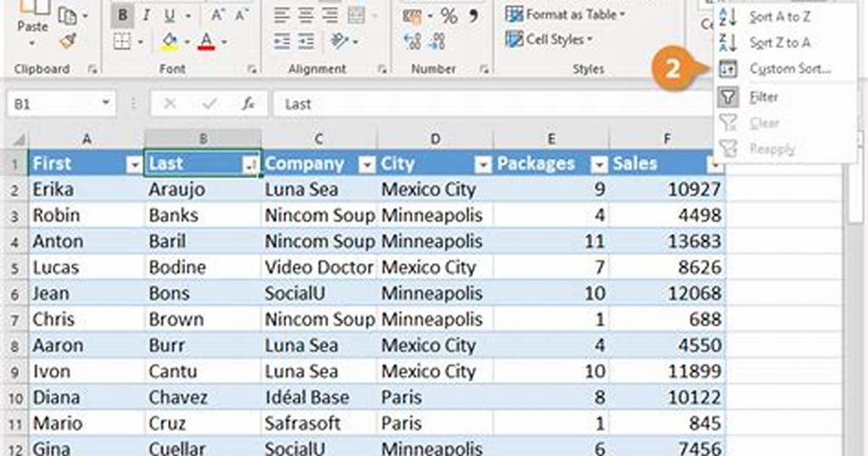Open Alignment group dialog launcher
Screen dimensions: 868x456
pyautogui.click(x=382, y=69)
